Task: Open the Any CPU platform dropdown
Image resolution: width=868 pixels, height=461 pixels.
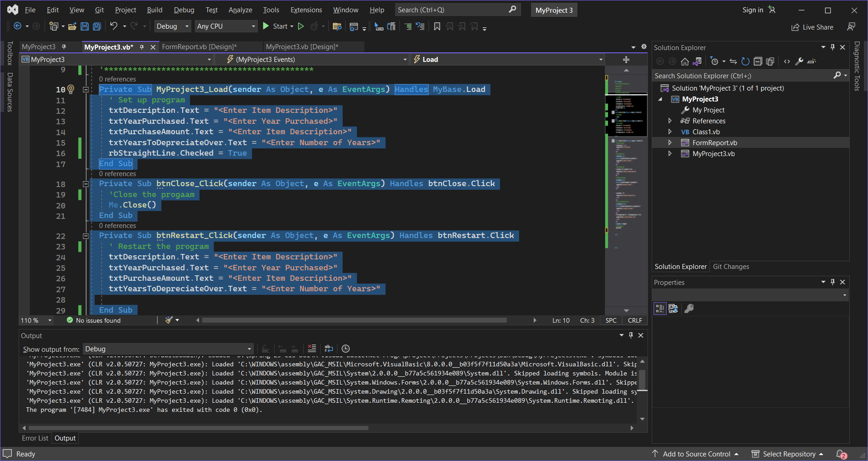Action: [x=226, y=26]
